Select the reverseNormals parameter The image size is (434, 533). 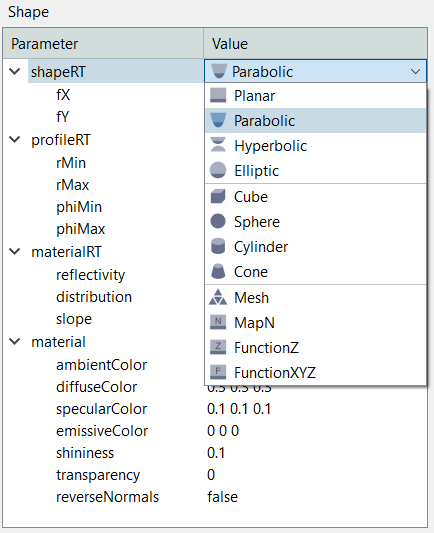point(107,497)
